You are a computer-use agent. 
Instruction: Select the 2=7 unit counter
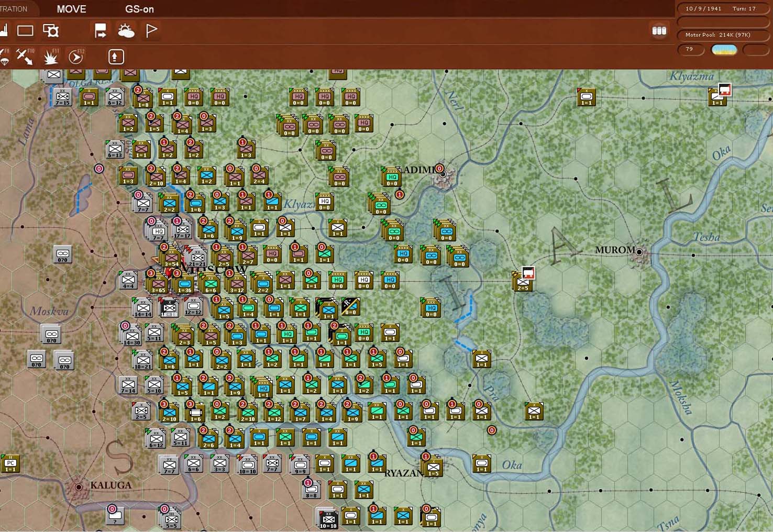tap(248, 255)
